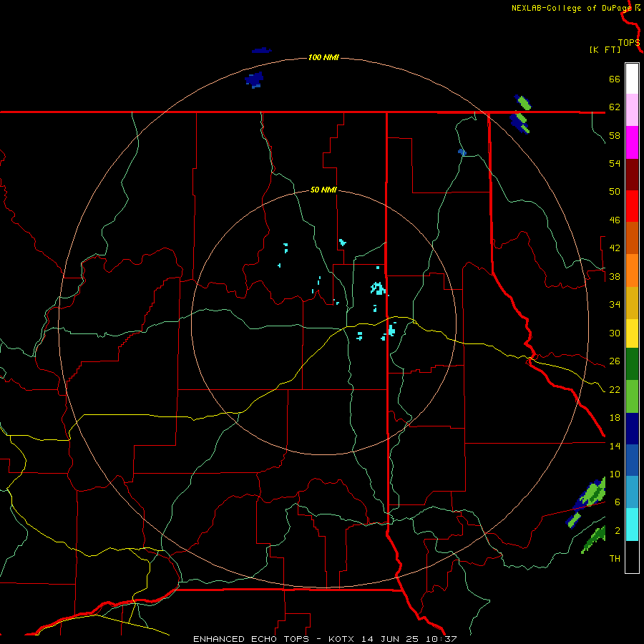Image resolution: width=644 pixels, height=644 pixels.
Task: Select the navy blue legend color segment
Action: [x=632, y=429]
